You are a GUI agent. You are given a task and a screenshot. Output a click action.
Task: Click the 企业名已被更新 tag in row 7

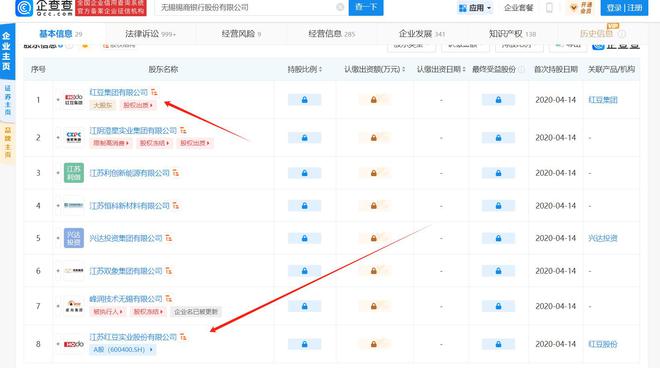tap(196, 312)
